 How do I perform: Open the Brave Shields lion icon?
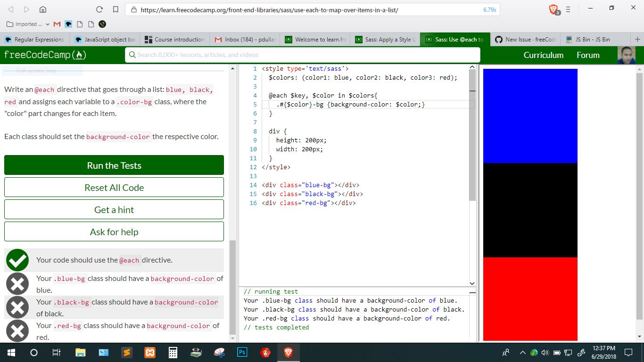[x=554, y=9]
